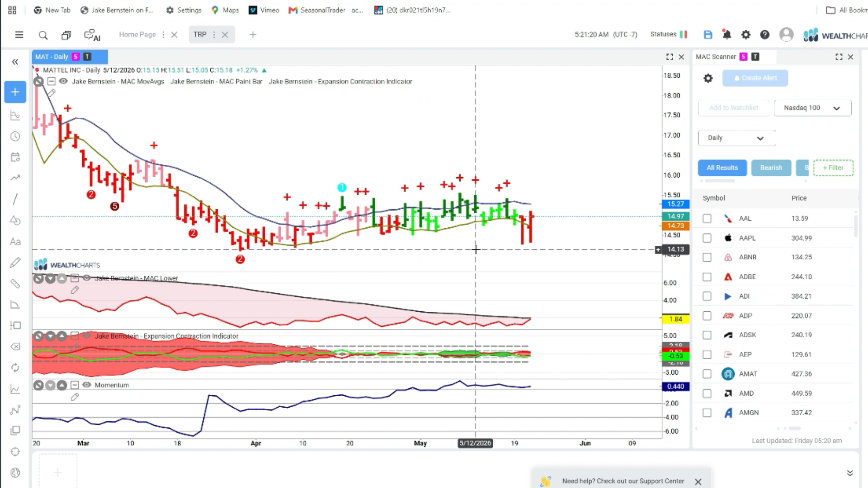The height and width of the screenshot is (488, 868).
Task: Collapse the left sidebar with double chevron
Action: click(15, 62)
